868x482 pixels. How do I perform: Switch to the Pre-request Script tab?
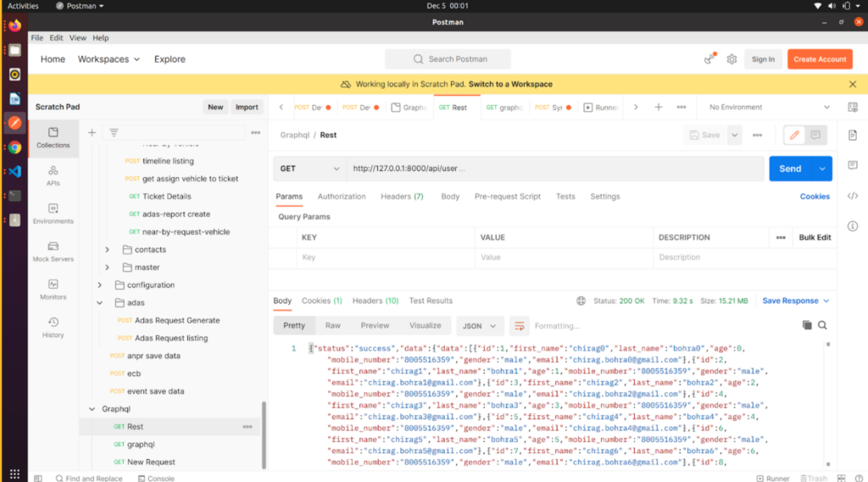pos(507,197)
